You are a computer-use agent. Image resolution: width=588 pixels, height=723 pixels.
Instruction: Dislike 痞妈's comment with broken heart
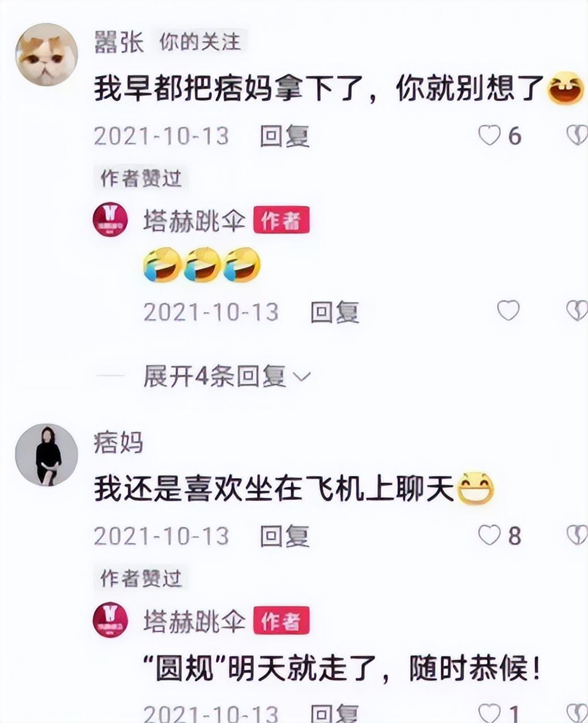pyautogui.click(x=577, y=535)
